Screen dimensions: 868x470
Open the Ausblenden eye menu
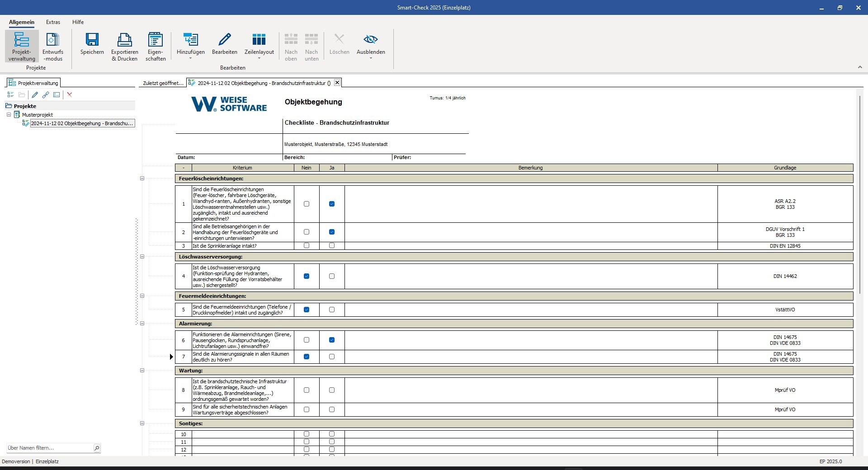(371, 47)
